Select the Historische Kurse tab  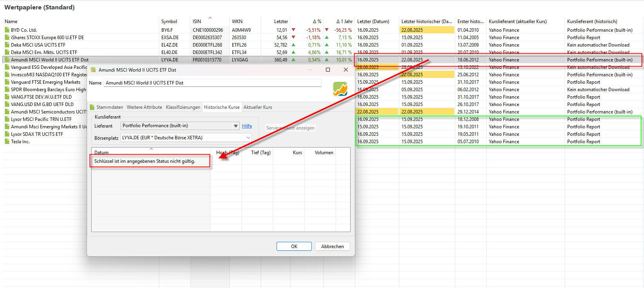[222, 107]
